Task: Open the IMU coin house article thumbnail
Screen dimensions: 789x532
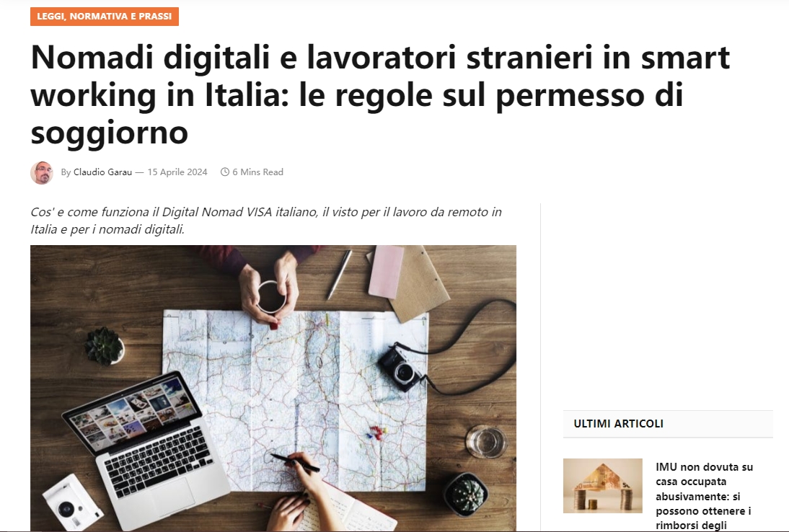Action: pos(603,486)
